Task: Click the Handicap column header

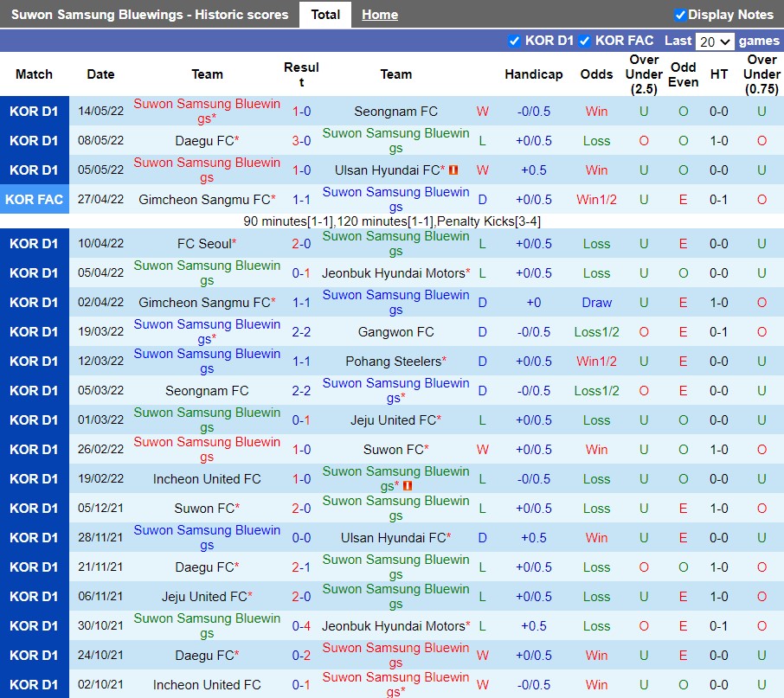Action: (x=534, y=74)
